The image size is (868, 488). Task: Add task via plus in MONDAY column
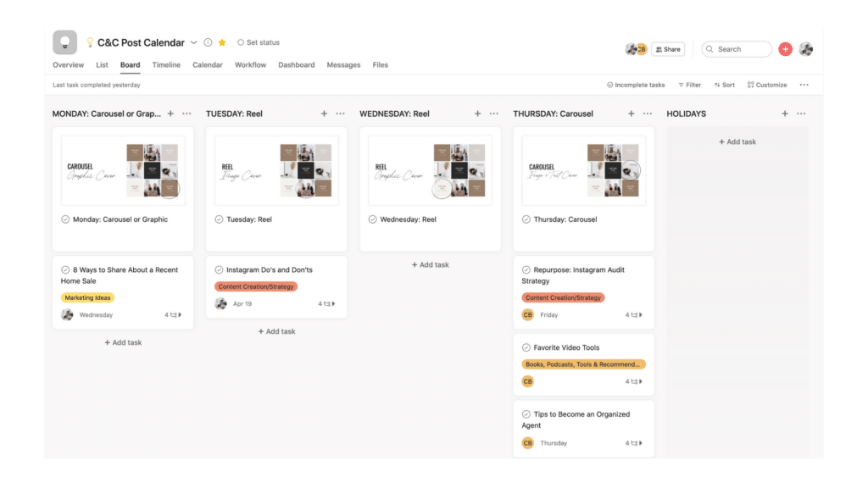(x=170, y=114)
